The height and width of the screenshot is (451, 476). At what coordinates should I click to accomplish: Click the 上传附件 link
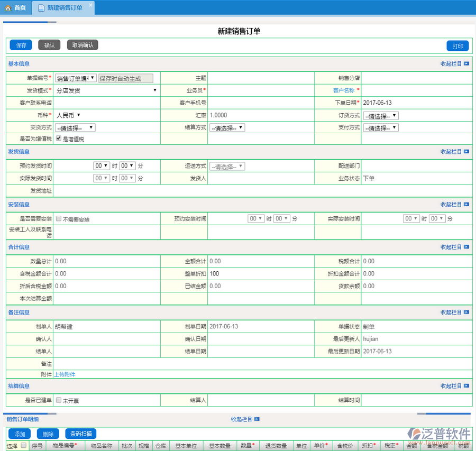tap(65, 374)
